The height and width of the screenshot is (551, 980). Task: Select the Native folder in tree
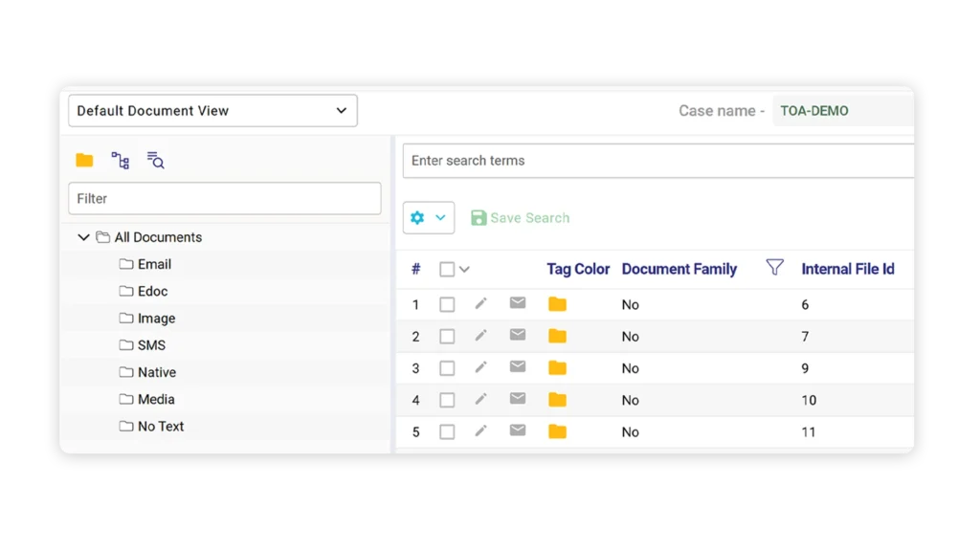156,372
